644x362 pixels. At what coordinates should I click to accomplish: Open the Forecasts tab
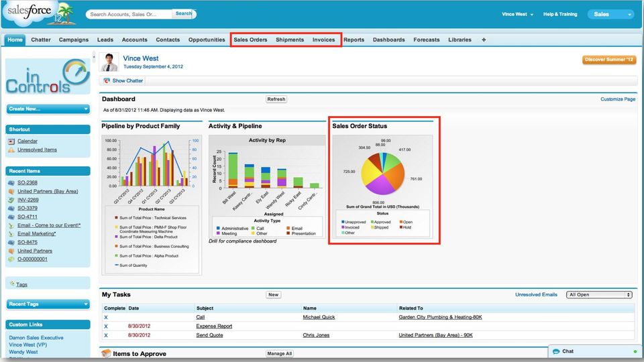pos(427,40)
